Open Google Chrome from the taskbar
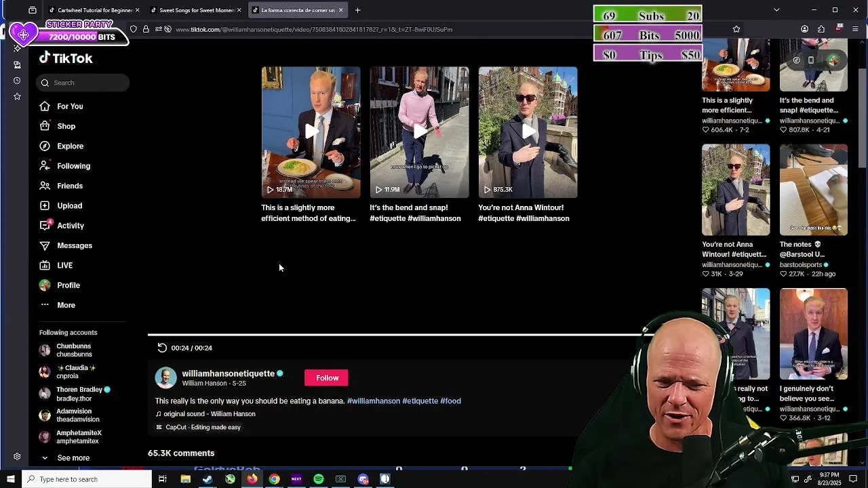The width and height of the screenshot is (868, 488). click(274, 479)
